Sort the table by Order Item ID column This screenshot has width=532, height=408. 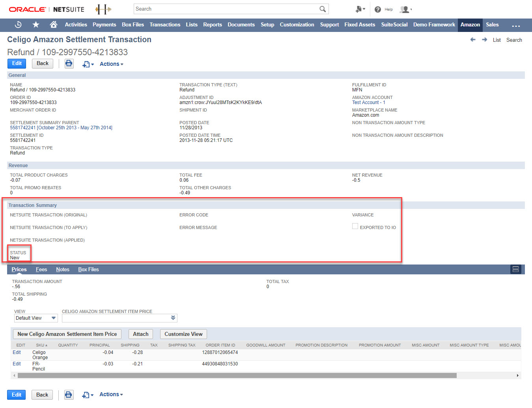point(220,345)
